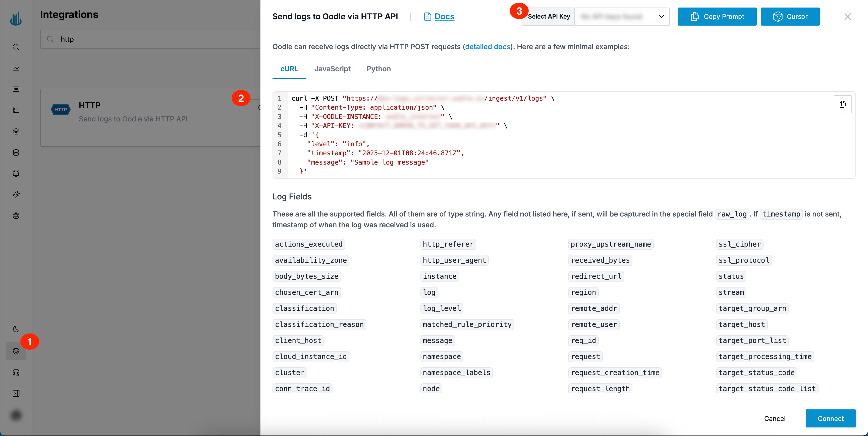Open Settings via the gear icon
The width and height of the screenshot is (868, 436).
point(16,351)
